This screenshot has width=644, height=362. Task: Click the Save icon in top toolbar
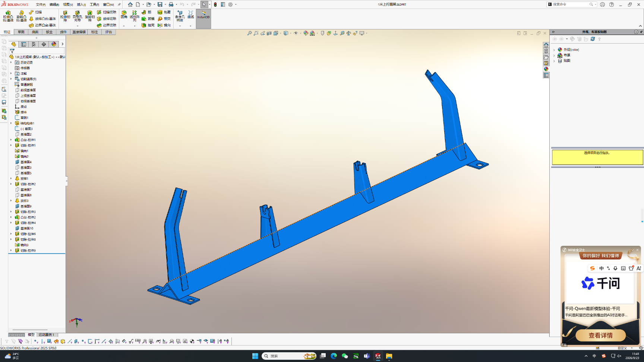coord(160,4)
